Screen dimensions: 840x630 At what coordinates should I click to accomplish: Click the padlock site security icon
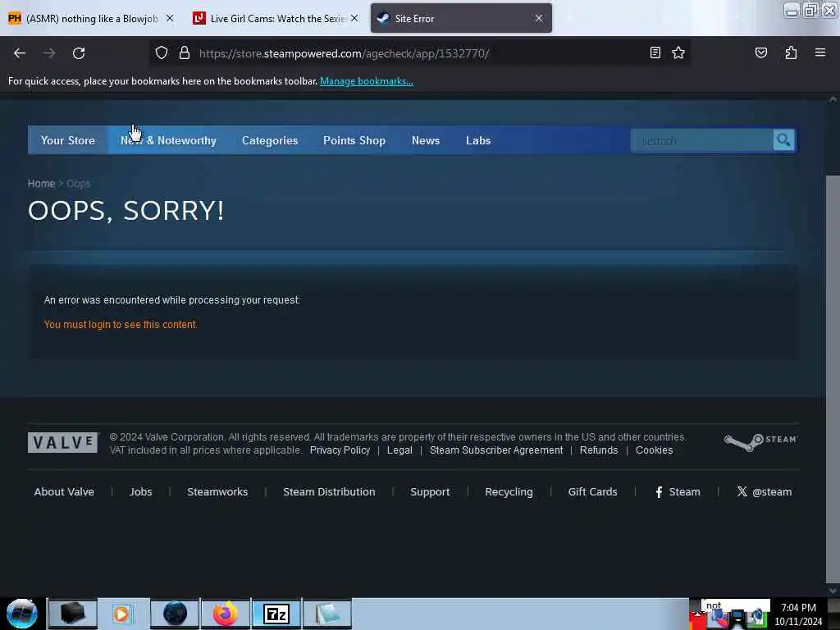pyautogui.click(x=185, y=53)
